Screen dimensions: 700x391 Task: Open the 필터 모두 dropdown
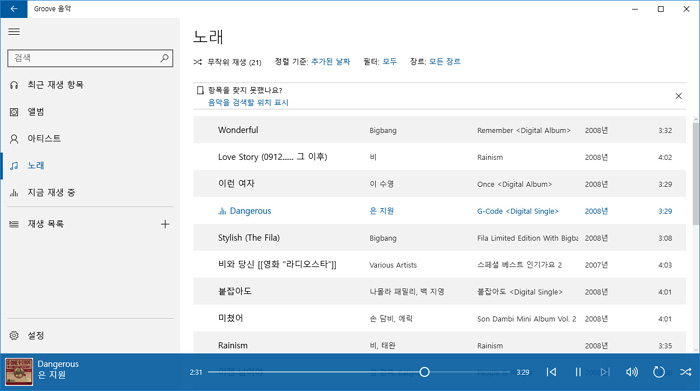pos(390,62)
